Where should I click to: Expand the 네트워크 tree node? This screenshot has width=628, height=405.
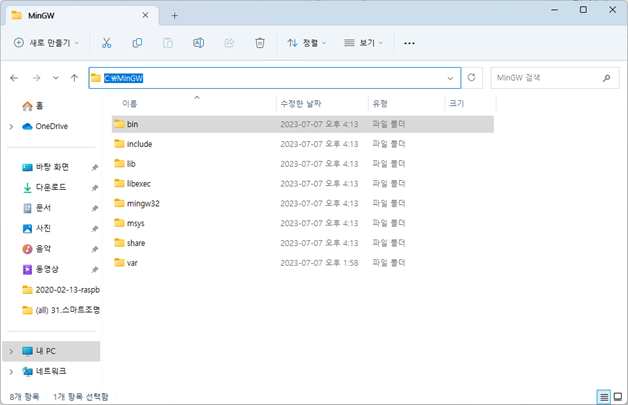pyautogui.click(x=11, y=372)
